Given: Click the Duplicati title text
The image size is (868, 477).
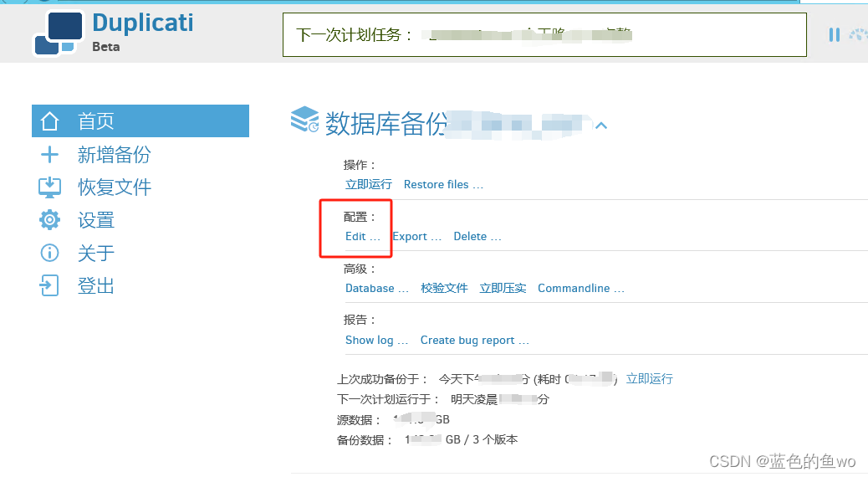Looking at the screenshot, I should 143,23.
